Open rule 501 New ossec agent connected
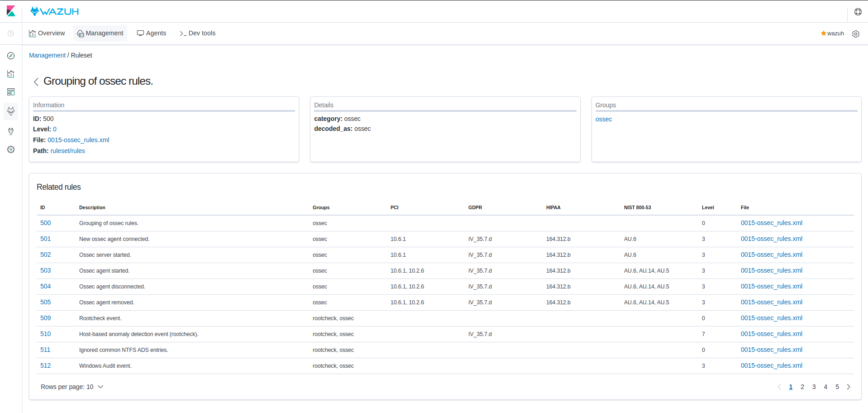Screen dimensions: 868x413 click(45, 239)
